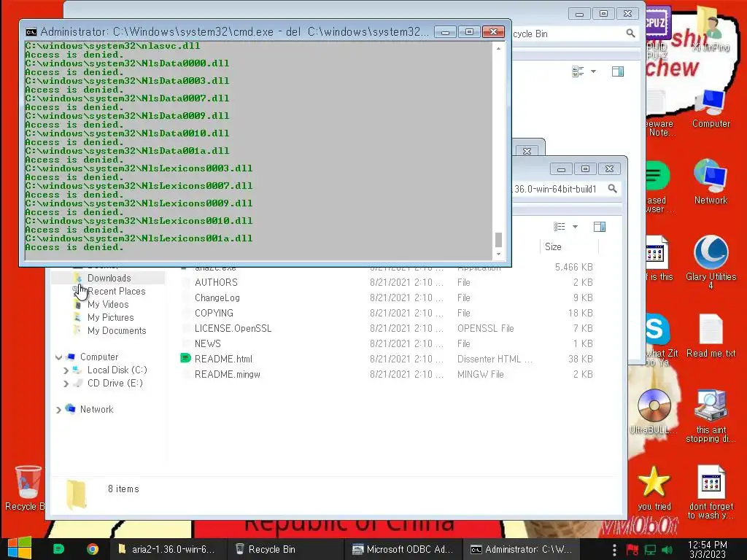The width and height of the screenshot is (747, 560).
Task: Open the Network desktop icon
Action: point(711,182)
